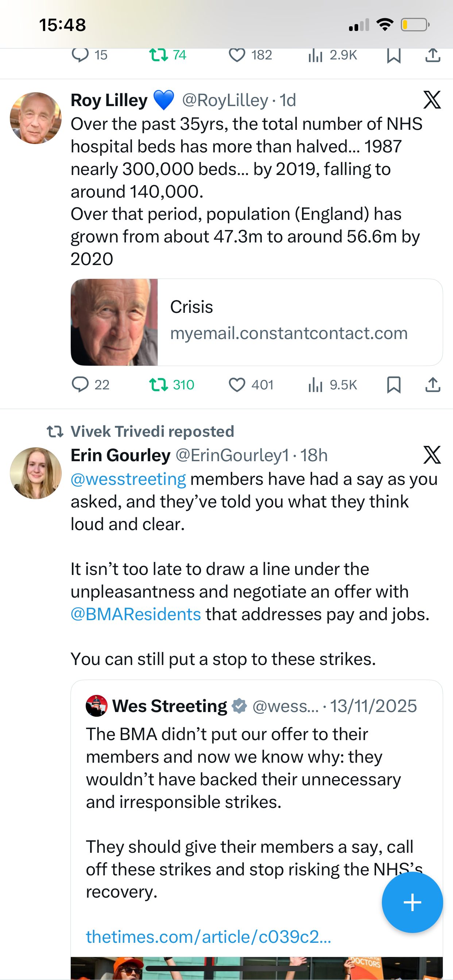Viewport: 453px width, 980px height.
Task: Repost Roy Lilley's post with 310 reposts
Action: point(159,385)
